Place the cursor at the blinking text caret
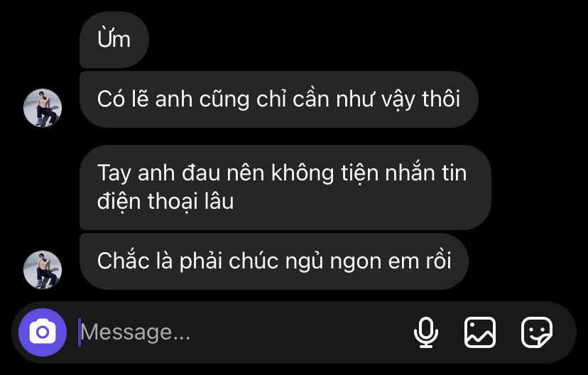The image size is (588, 375). pos(79,332)
